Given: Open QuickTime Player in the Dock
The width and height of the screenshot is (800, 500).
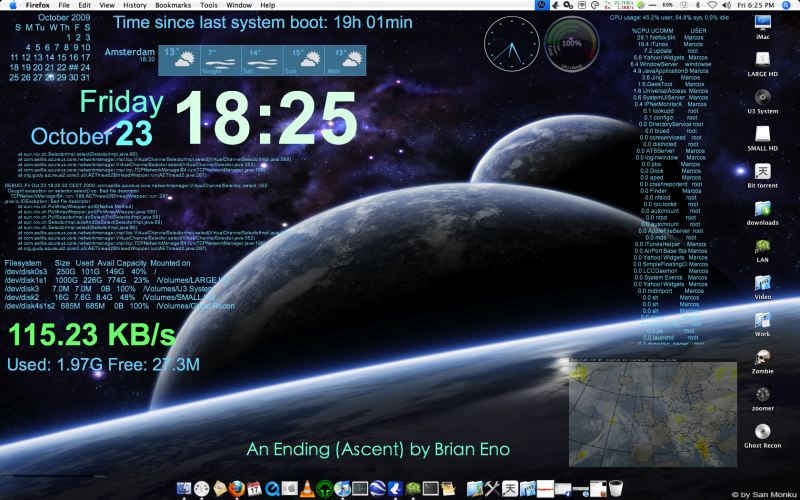Looking at the screenshot, I should 272,488.
